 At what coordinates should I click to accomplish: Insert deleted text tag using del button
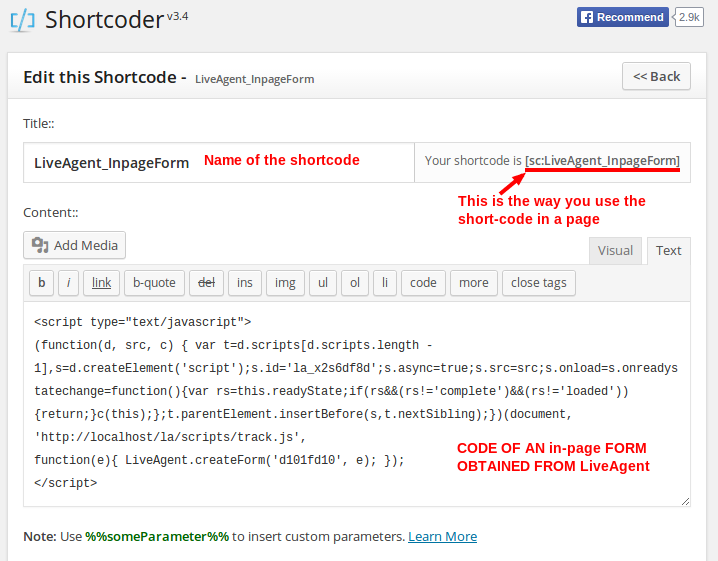tap(207, 283)
